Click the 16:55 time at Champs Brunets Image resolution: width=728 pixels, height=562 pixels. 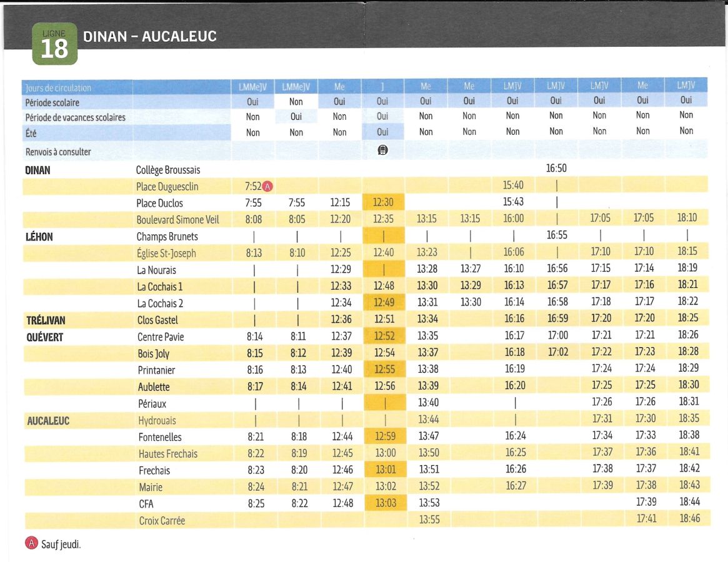[557, 235]
